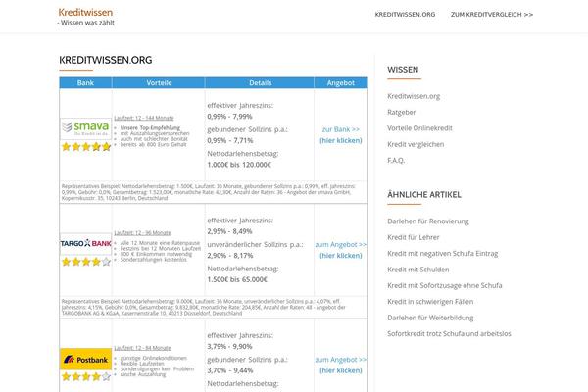The image size is (588, 392).
Task: Click the '1.500€ bis 65.000€' loan amount
Action: [237, 280]
